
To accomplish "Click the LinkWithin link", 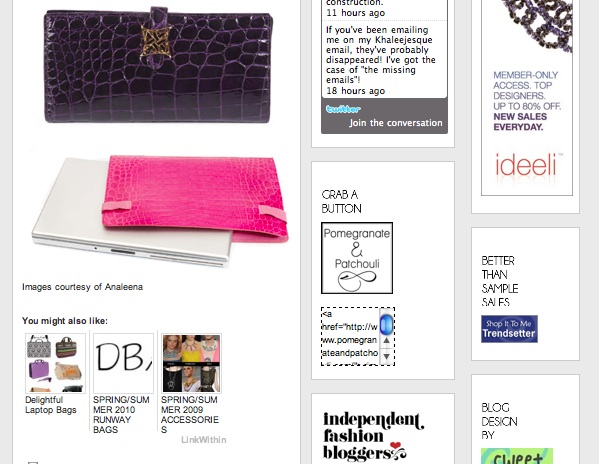I will pos(204,440).
